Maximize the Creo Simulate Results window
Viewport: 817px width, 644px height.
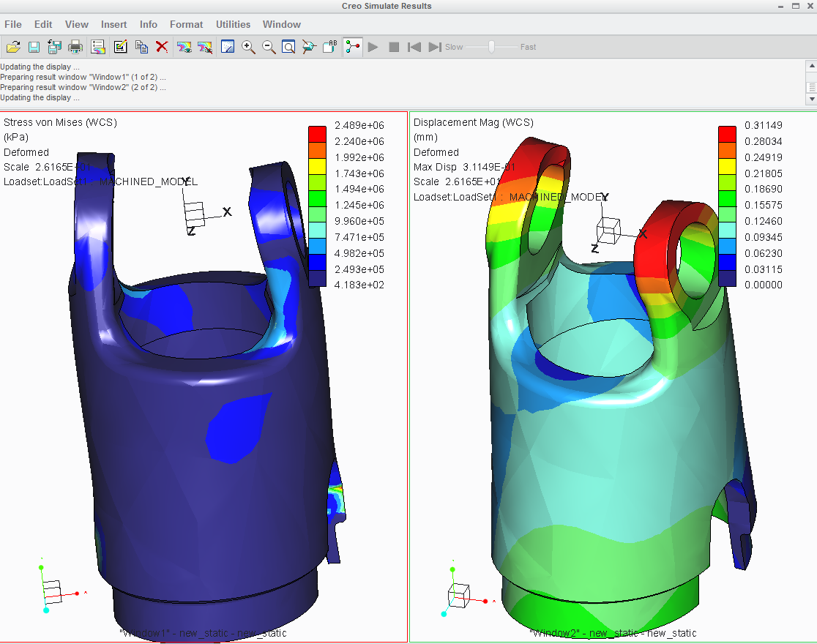(x=796, y=7)
